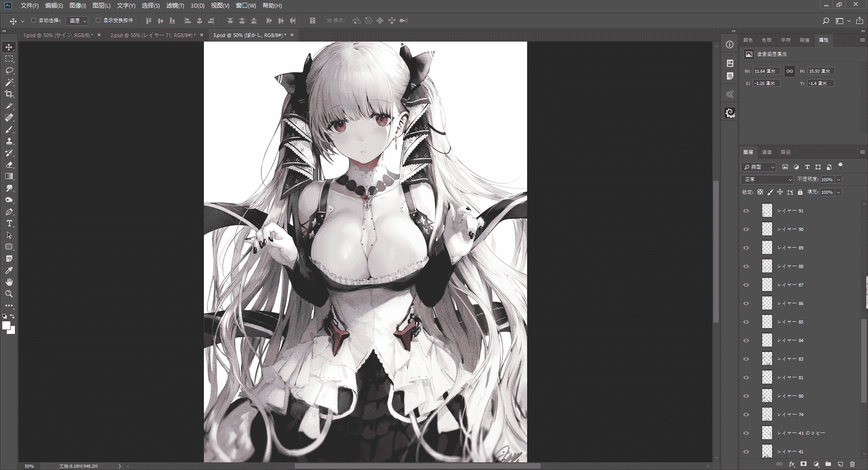Click the layer effects fx icon

pyautogui.click(x=792, y=464)
